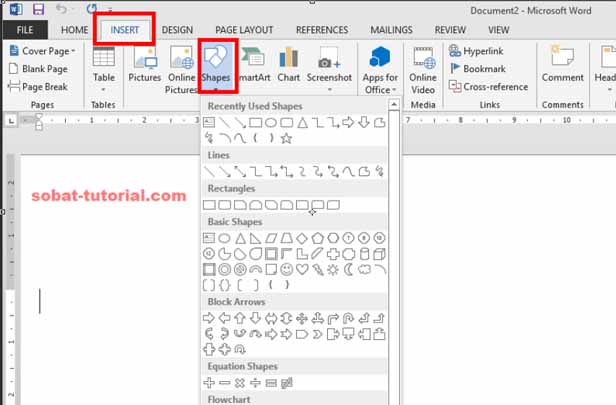Choose the Cross shape in Basic Shapes
This screenshot has width=616, height=405.
coord(333,254)
